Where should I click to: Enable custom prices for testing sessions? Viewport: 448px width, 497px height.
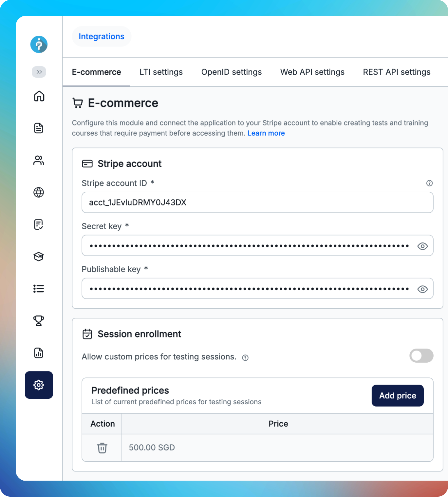click(421, 356)
